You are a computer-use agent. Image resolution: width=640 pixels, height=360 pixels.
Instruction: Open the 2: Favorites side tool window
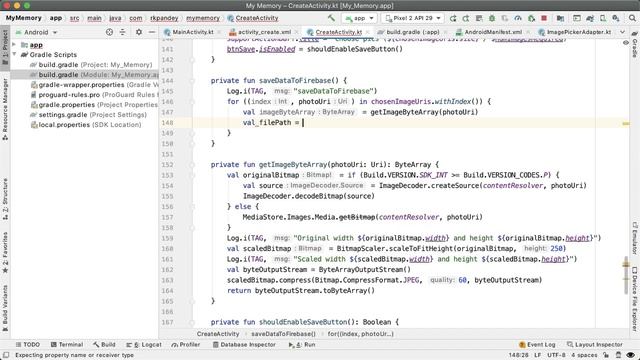5,253
